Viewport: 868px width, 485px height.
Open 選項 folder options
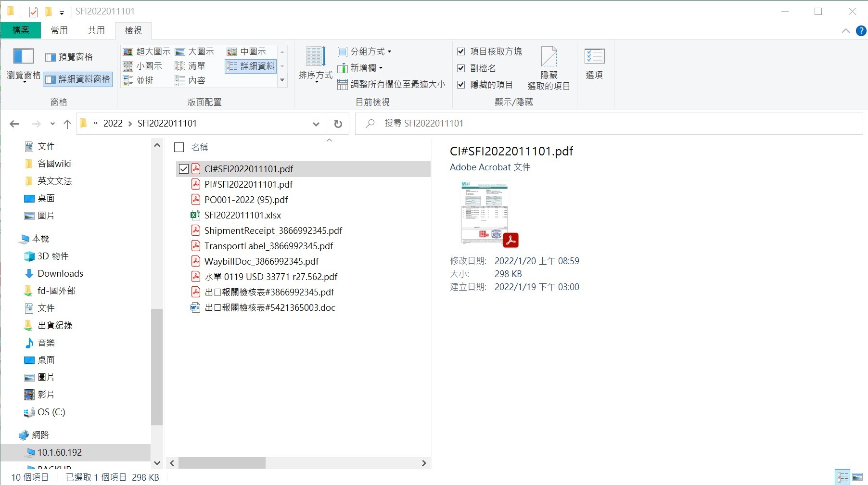coord(594,64)
